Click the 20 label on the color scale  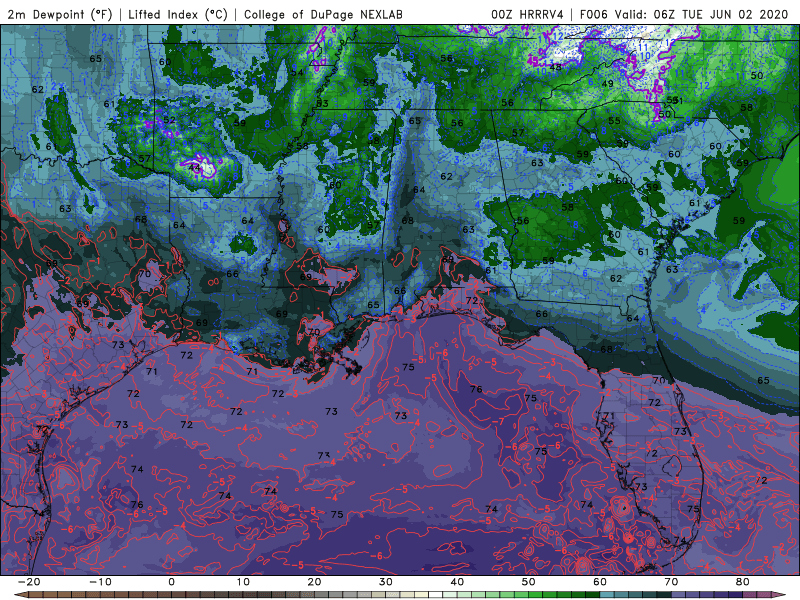pos(314,582)
